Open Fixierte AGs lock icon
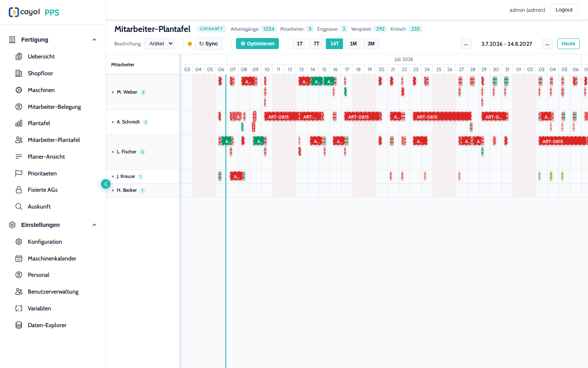The height and width of the screenshot is (368, 588). click(19, 190)
